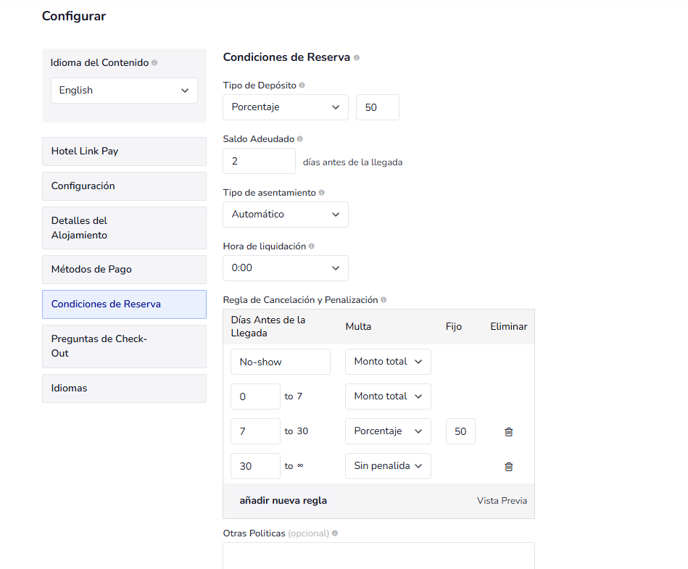Open Vista Previa link
The image size is (688, 569).
(501, 501)
